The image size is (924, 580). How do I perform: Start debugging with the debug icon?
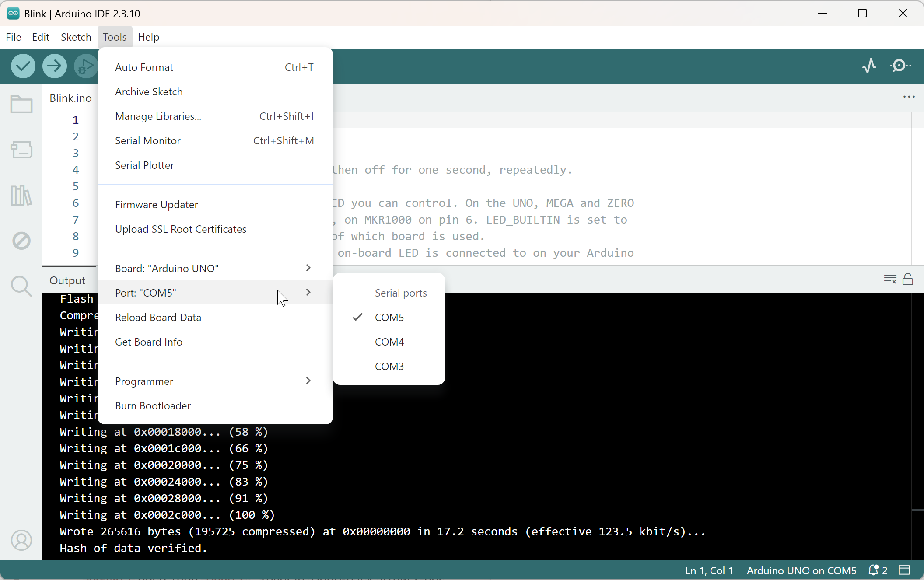pyautogui.click(x=86, y=66)
